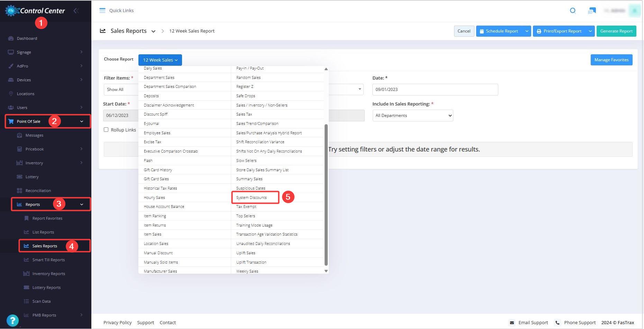Select Hourly Sales report from list
The height and width of the screenshot is (329, 644).
(x=154, y=198)
